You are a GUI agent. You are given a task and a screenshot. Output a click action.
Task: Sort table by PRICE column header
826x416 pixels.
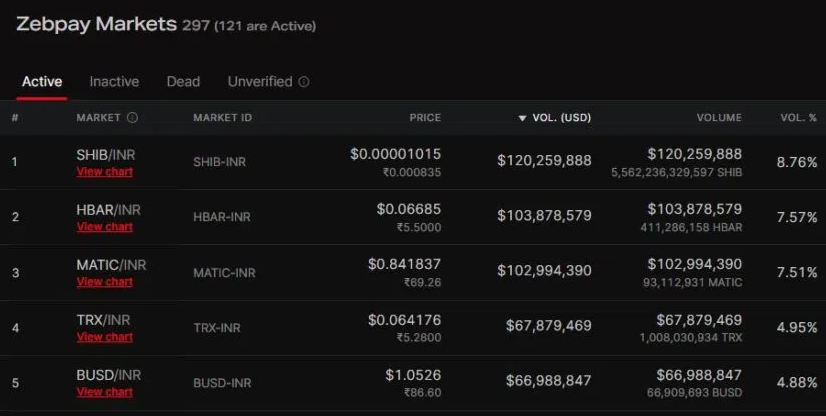coord(425,117)
